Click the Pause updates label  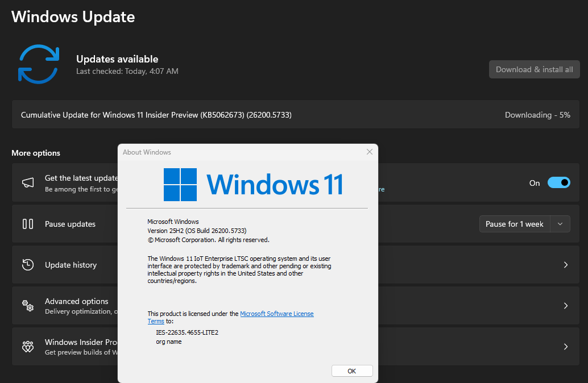pyautogui.click(x=70, y=224)
